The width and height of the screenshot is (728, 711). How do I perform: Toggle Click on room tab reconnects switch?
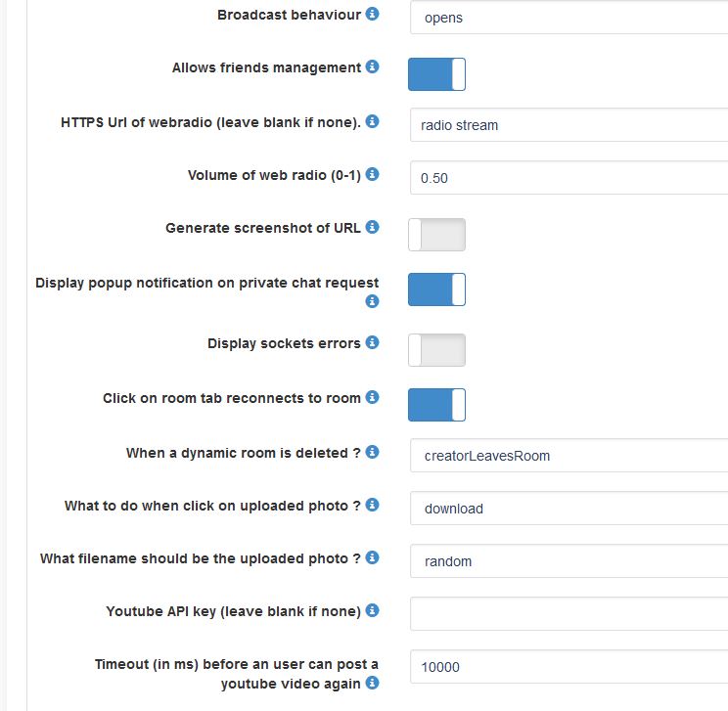436,405
